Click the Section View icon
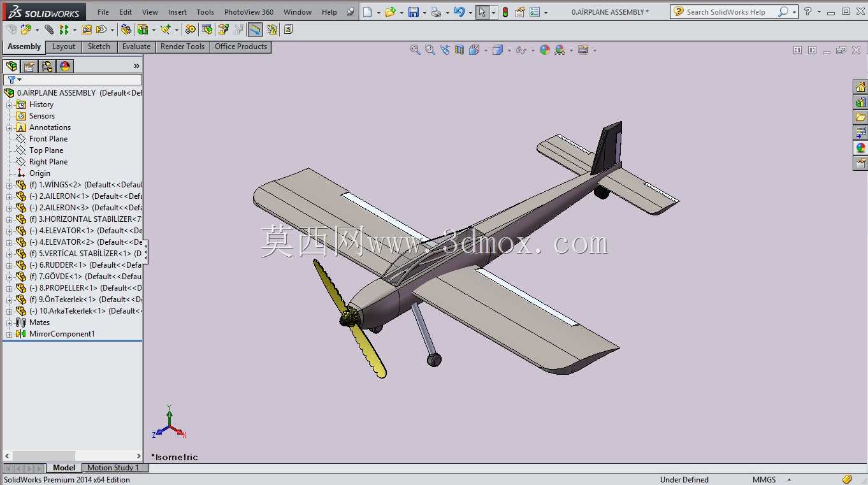The width and height of the screenshot is (868, 485). [x=459, y=50]
